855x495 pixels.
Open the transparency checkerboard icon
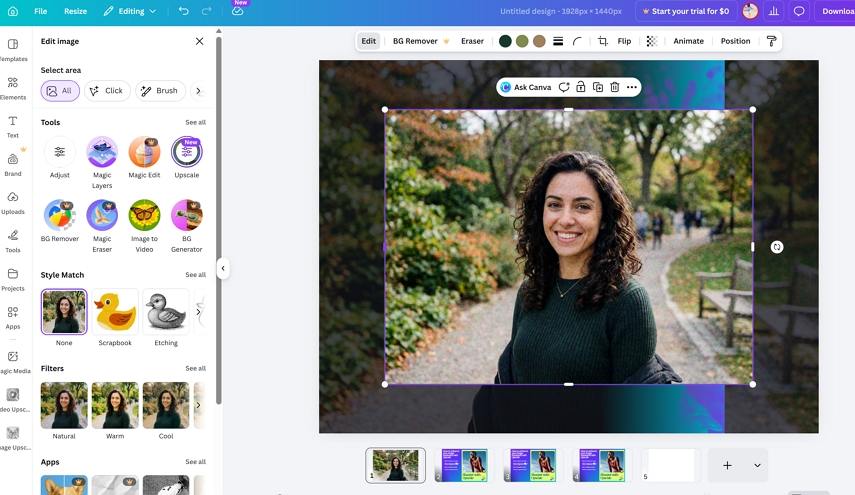point(652,41)
